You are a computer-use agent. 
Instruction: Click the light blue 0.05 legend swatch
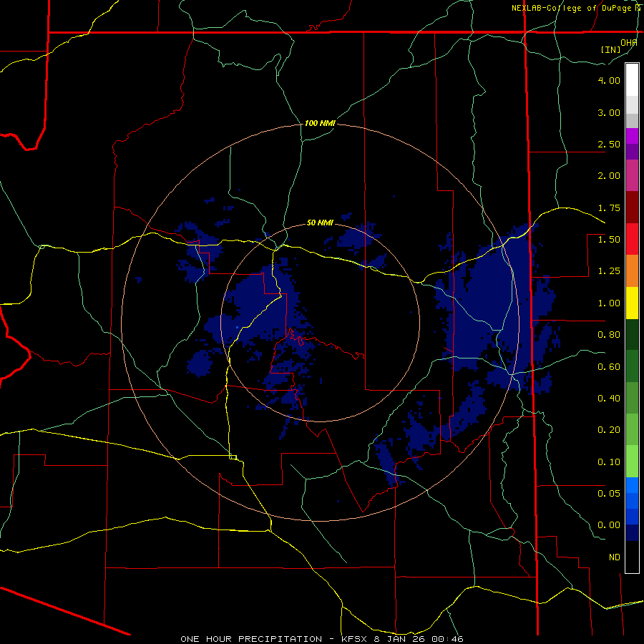pos(632,485)
